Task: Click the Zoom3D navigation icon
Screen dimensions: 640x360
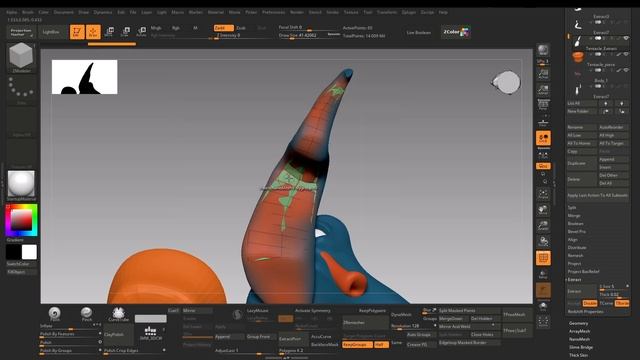Action: [x=543, y=226]
